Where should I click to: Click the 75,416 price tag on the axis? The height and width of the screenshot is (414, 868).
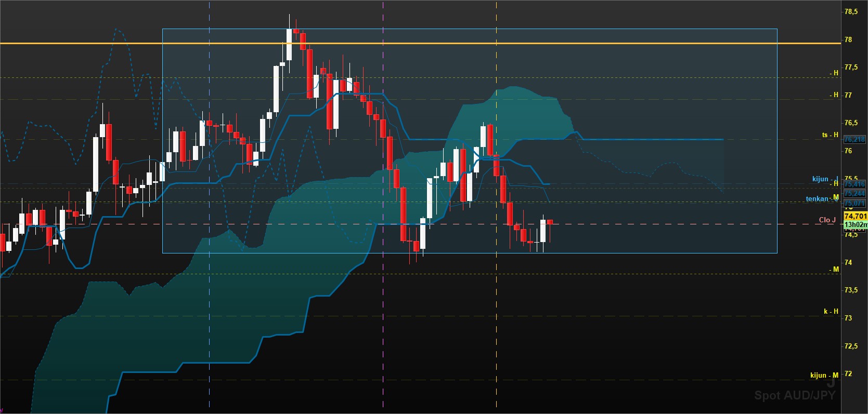pos(854,184)
